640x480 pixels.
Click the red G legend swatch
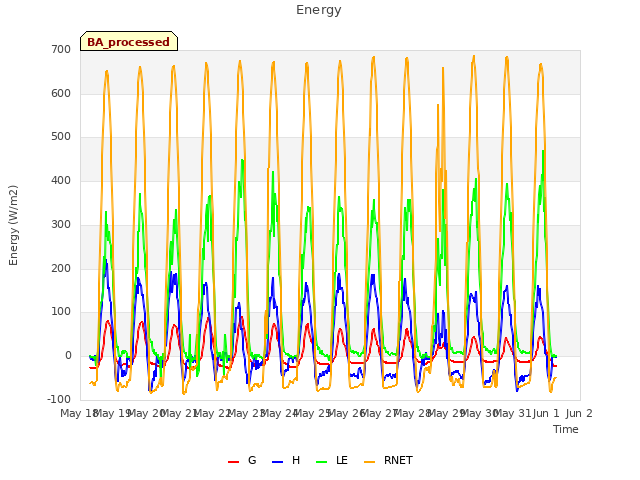pyautogui.click(x=233, y=462)
